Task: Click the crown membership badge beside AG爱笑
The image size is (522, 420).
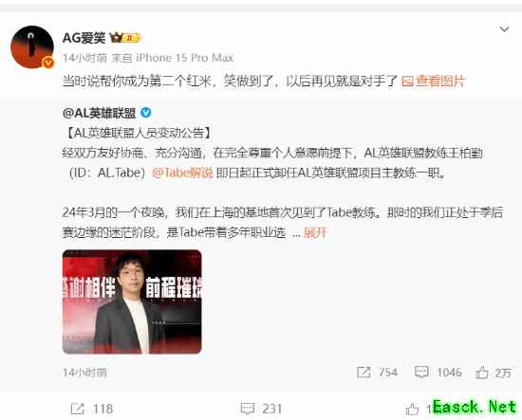Action: (x=125, y=38)
